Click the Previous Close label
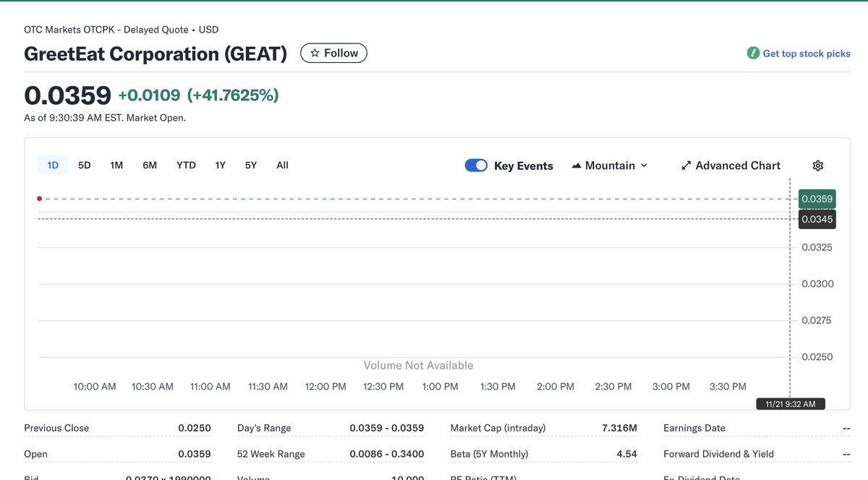Image resolution: width=868 pixels, height=480 pixels. click(x=56, y=428)
